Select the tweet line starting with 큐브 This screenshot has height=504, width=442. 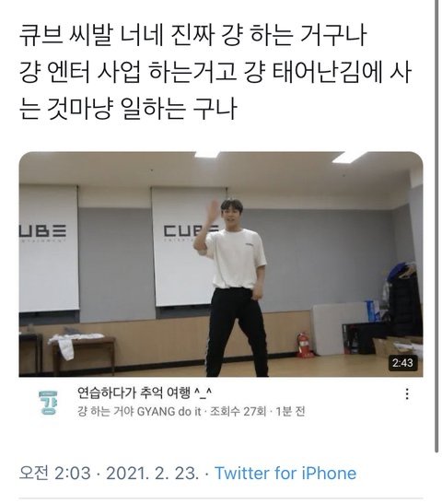[192, 35]
